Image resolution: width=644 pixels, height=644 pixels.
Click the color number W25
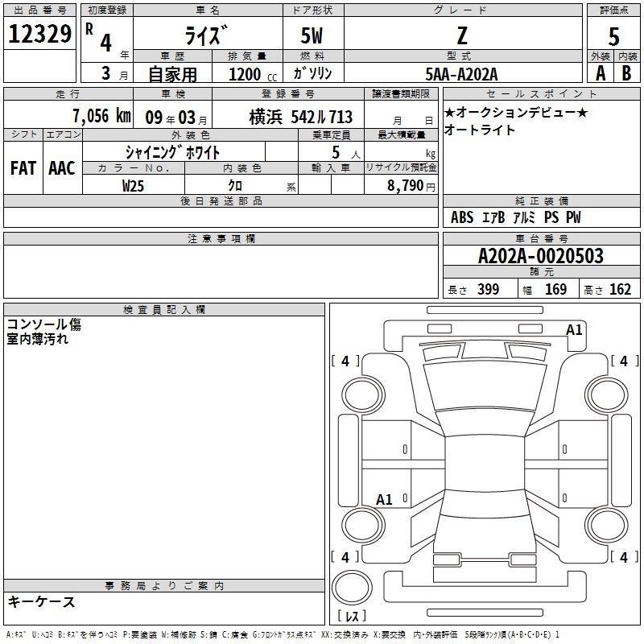tap(133, 184)
